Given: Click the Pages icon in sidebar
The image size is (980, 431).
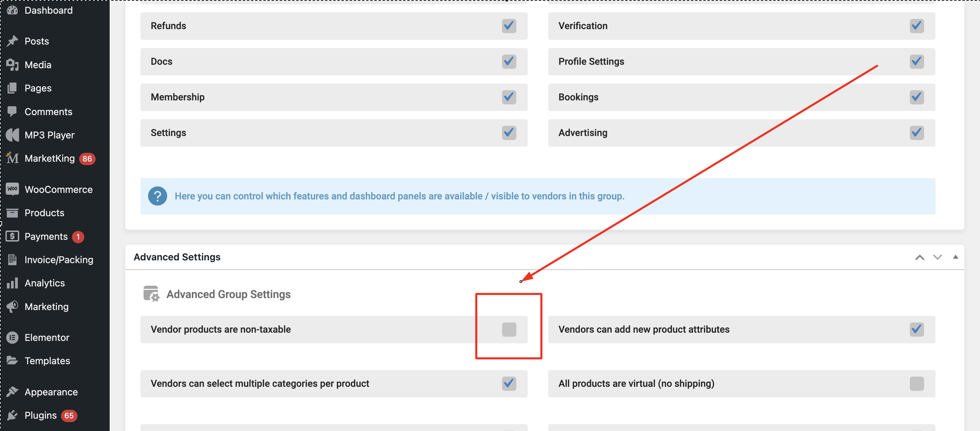Looking at the screenshot, I should click(x=12, y=88).
